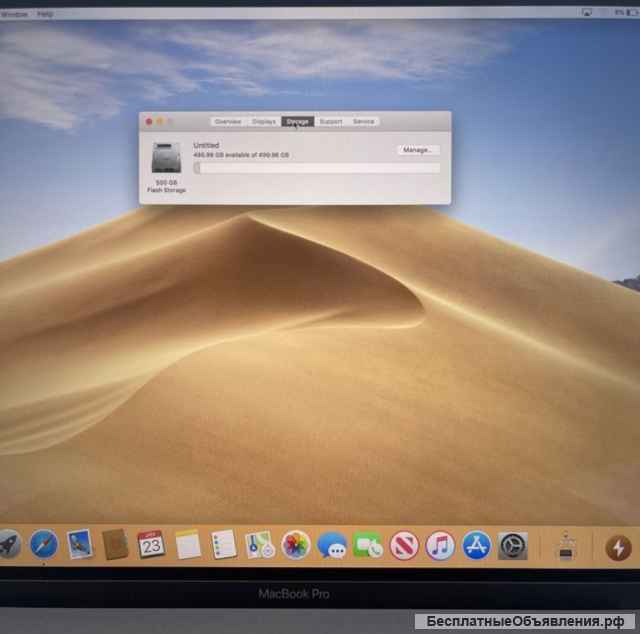This screenshot has height=634, width=640.
Task: Open System Preferences gear icon
Action: (513, 546)
